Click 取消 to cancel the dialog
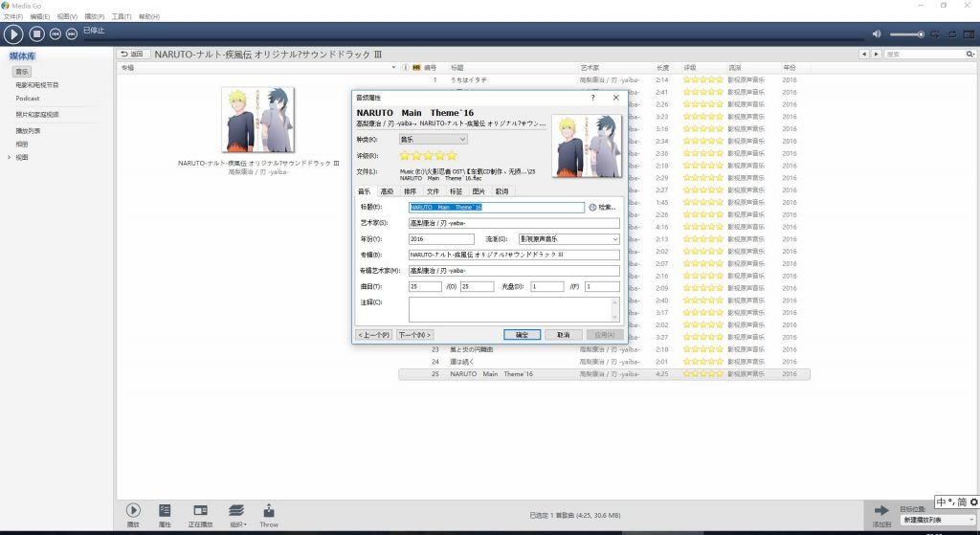Screen dimensions: 980x535 (x=563, y=335)
